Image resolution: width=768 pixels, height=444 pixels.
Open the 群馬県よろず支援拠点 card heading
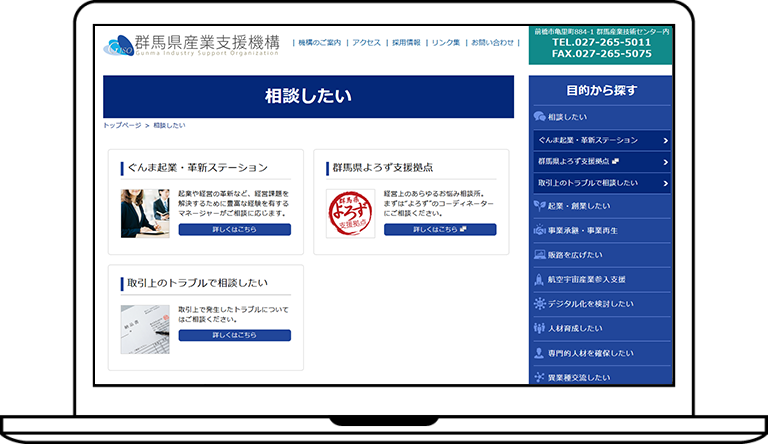(x=383, y=168)
